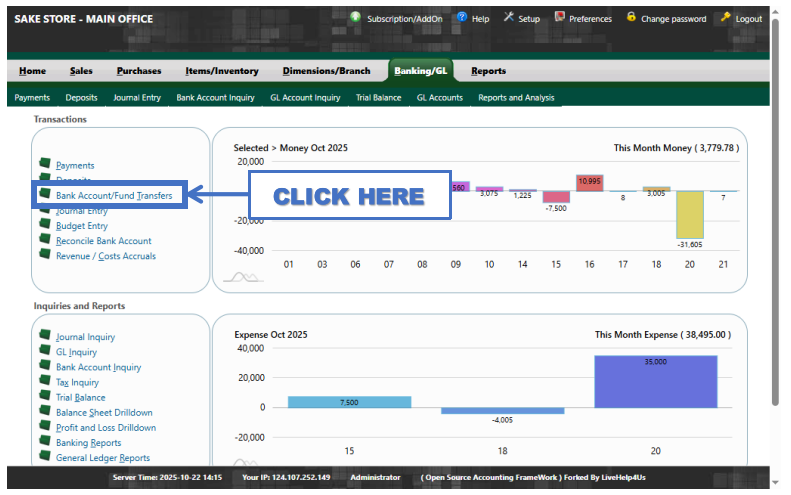Open Balance Sheet Drilldown link
The width and height of the screenshot is (791, 495).
click(104, 412)
